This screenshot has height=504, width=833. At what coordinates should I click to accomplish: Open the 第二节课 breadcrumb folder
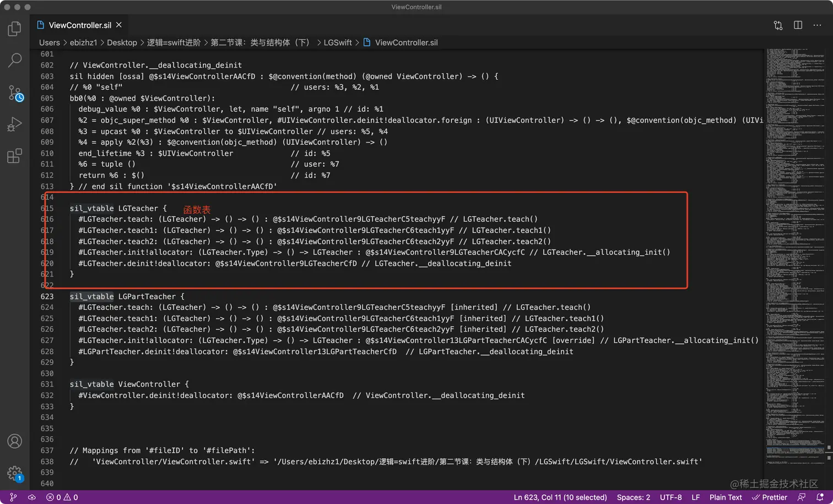tap(260, 42)
